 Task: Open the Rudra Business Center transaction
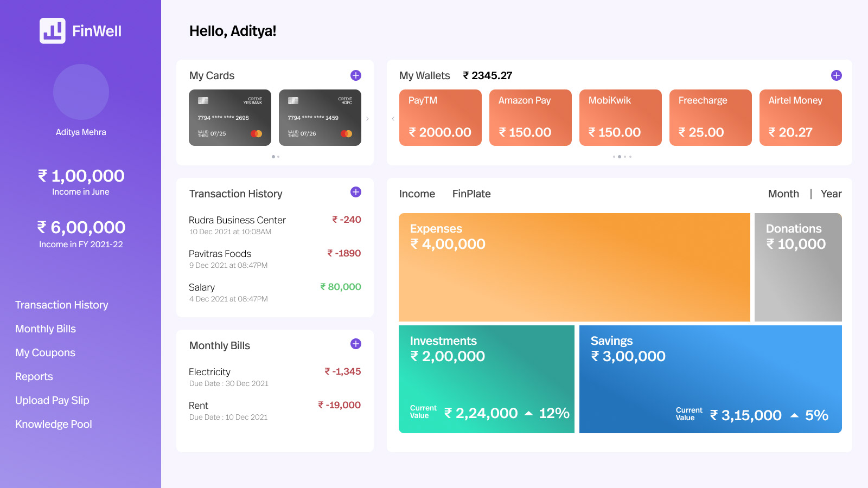[x=275, y=225]
